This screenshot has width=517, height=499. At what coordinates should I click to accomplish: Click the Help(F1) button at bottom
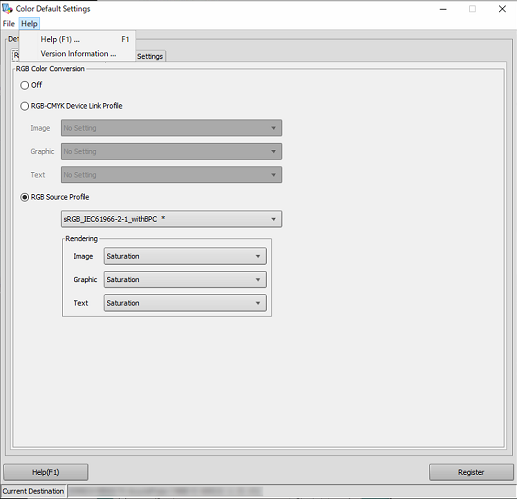(x=46, y=472)
